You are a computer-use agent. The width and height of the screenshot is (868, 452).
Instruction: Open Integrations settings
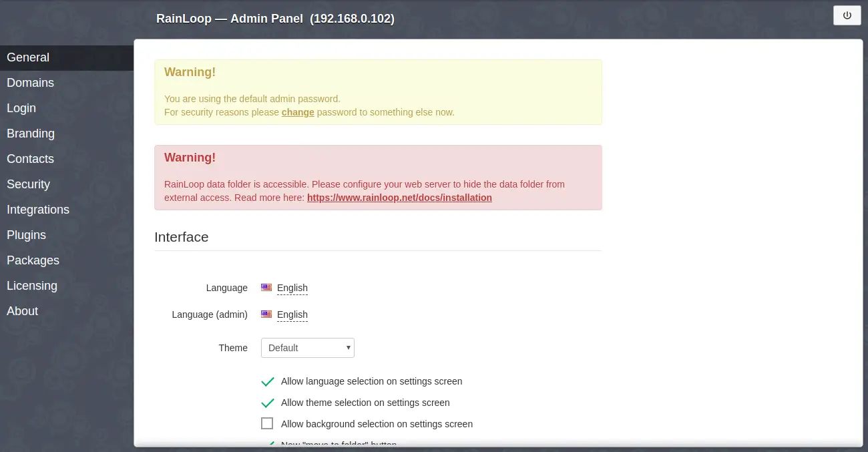coord(67,210)
